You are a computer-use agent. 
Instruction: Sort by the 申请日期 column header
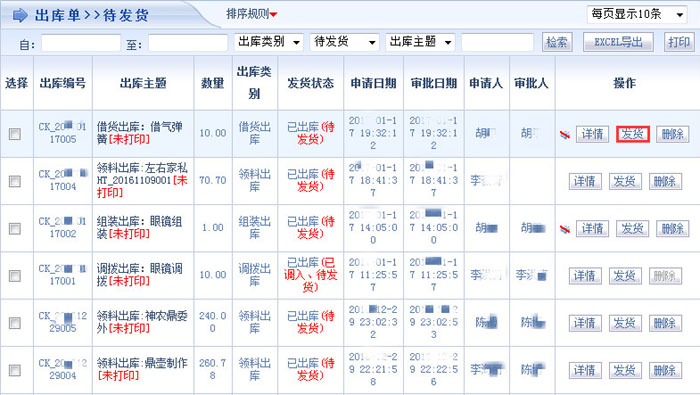click(374, 83)
